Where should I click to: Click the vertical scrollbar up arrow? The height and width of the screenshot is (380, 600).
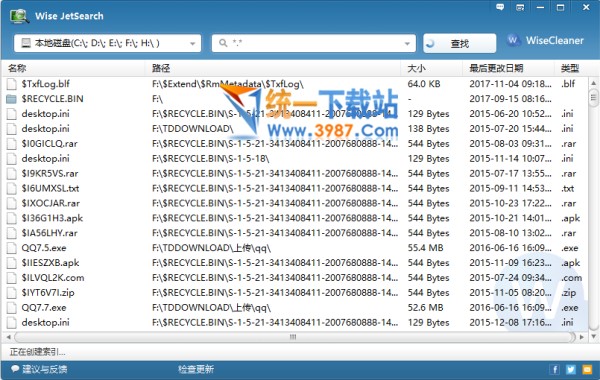pyautogui.click(x=593, y=83)
